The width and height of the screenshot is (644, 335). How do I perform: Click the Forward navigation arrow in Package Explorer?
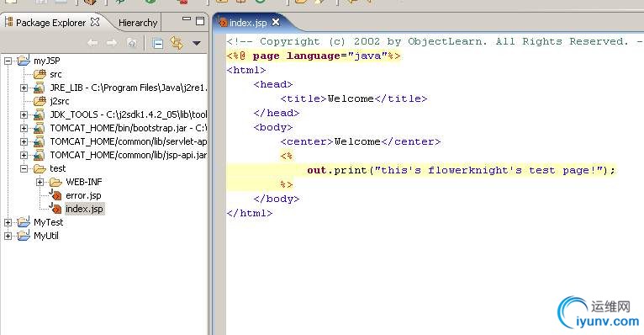point(111,43)
